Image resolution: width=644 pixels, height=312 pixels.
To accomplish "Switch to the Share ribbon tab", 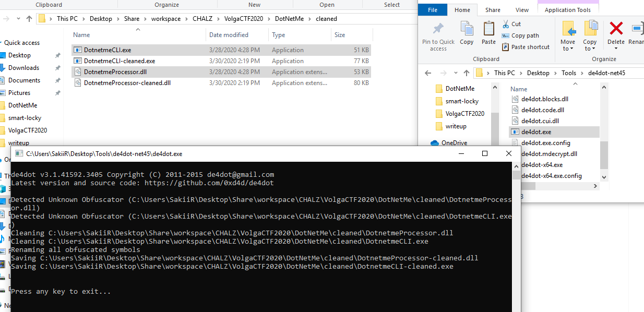I will point(493,10).
